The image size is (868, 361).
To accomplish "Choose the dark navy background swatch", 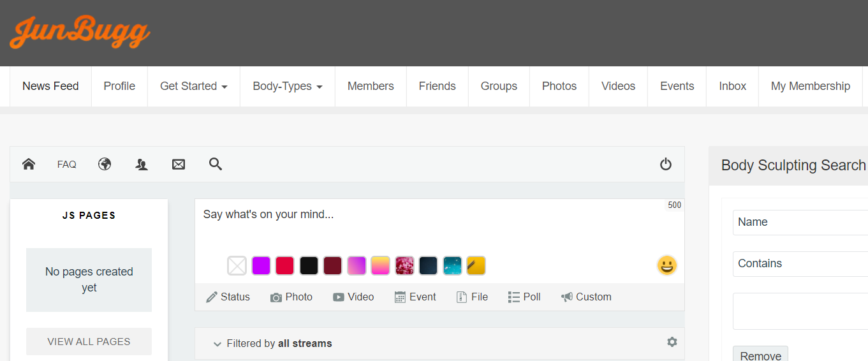I will (x=429, y=266).
